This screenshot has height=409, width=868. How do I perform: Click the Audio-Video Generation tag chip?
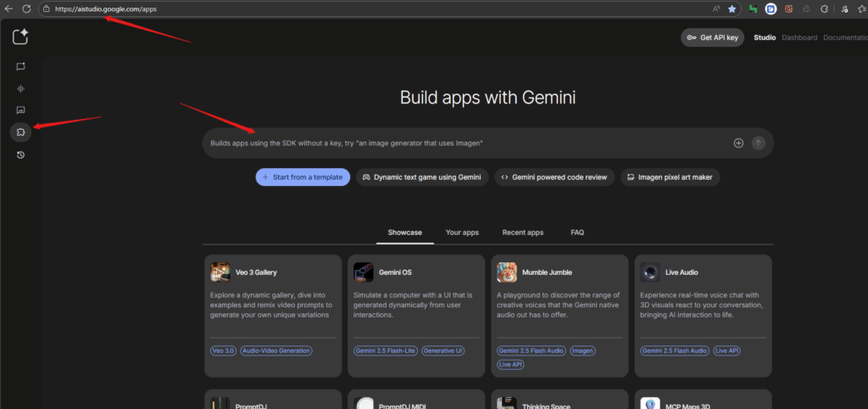[276, 350]
